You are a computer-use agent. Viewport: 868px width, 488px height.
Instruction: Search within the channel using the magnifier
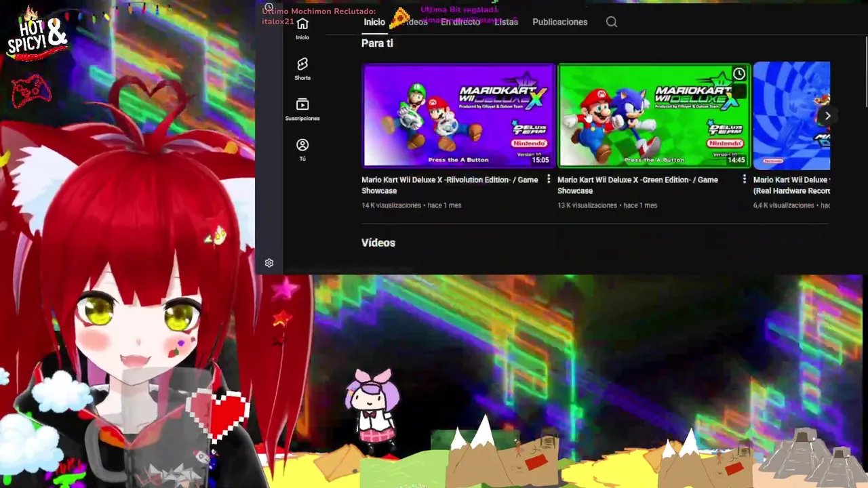point(612,22)
